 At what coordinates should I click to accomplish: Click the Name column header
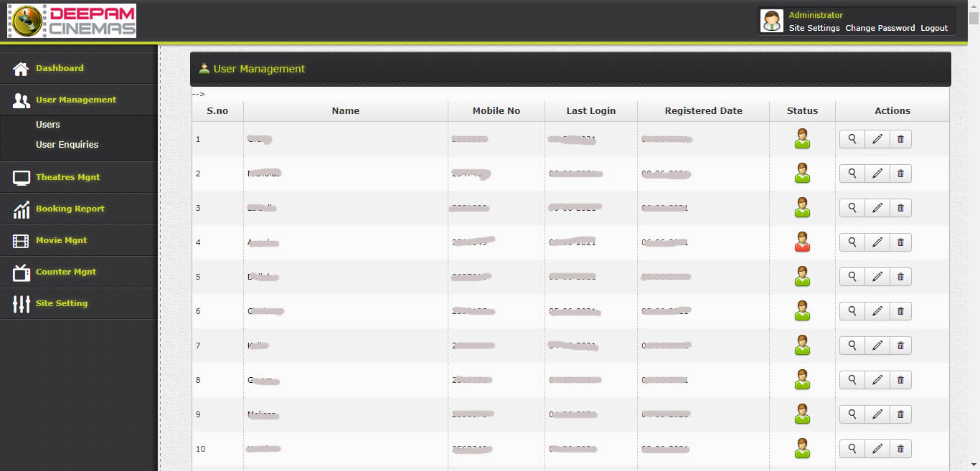pyautogui.click(x=346, y=111)
